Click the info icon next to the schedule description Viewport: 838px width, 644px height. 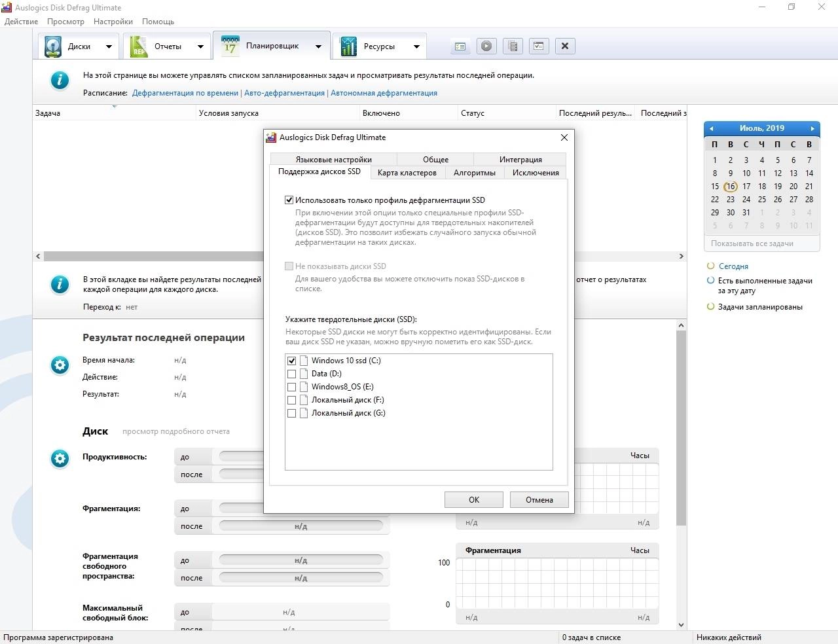click(x=60, y=80)
